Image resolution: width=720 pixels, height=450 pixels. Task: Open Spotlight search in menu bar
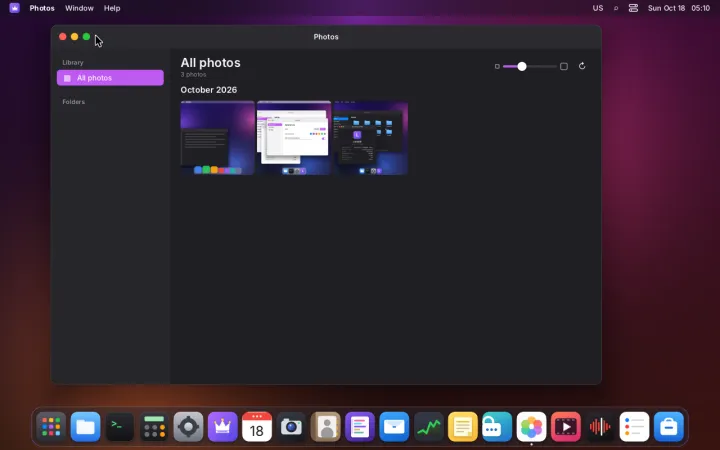tap(616, 8)
